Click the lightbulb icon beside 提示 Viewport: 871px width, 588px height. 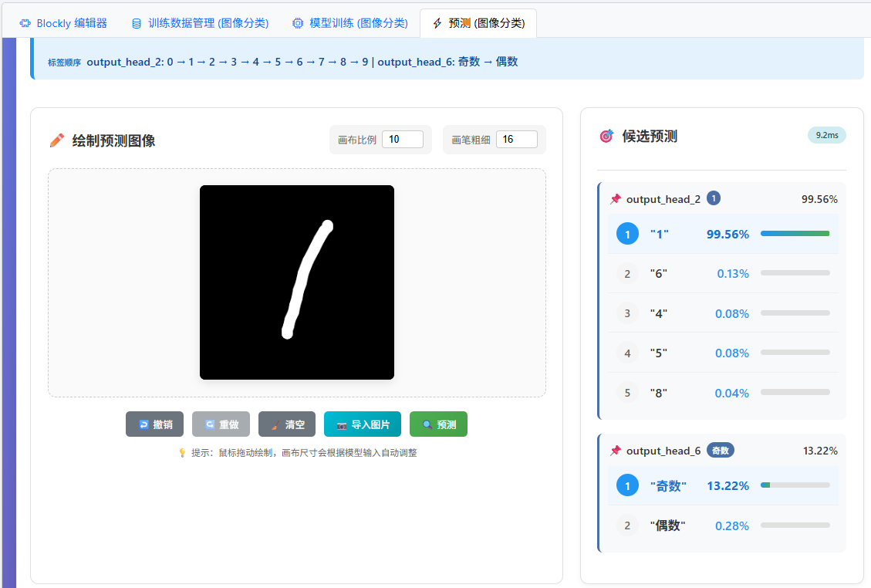(x=182, y=453)
